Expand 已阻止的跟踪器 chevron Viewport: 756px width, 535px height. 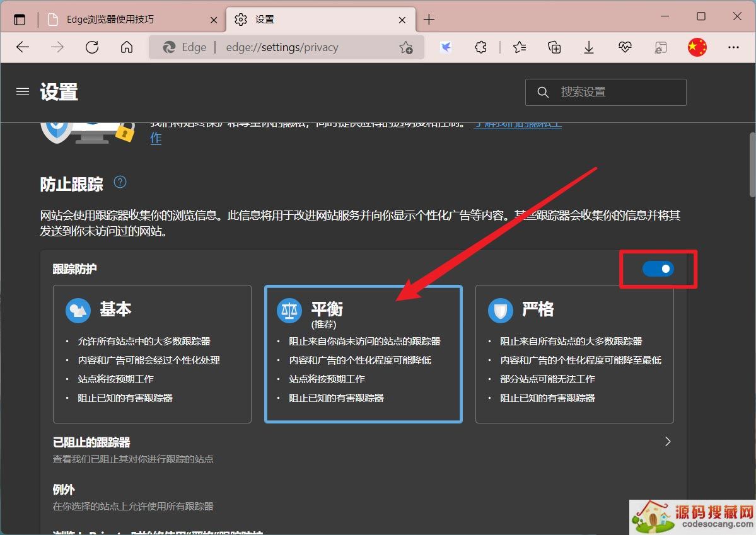(x=668, y=442)
